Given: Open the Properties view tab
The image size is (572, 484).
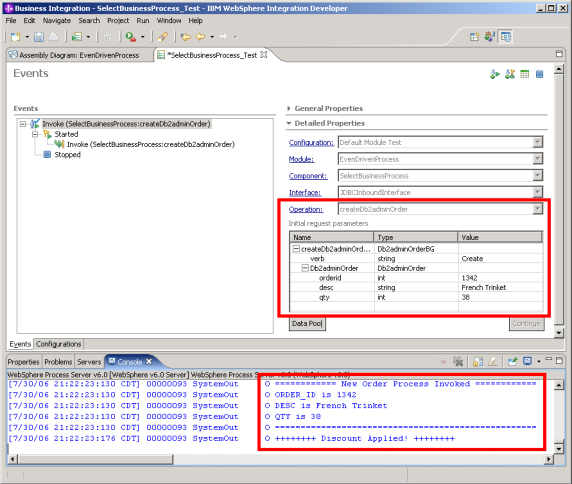Looking at the screenshot, I should 23,362.
